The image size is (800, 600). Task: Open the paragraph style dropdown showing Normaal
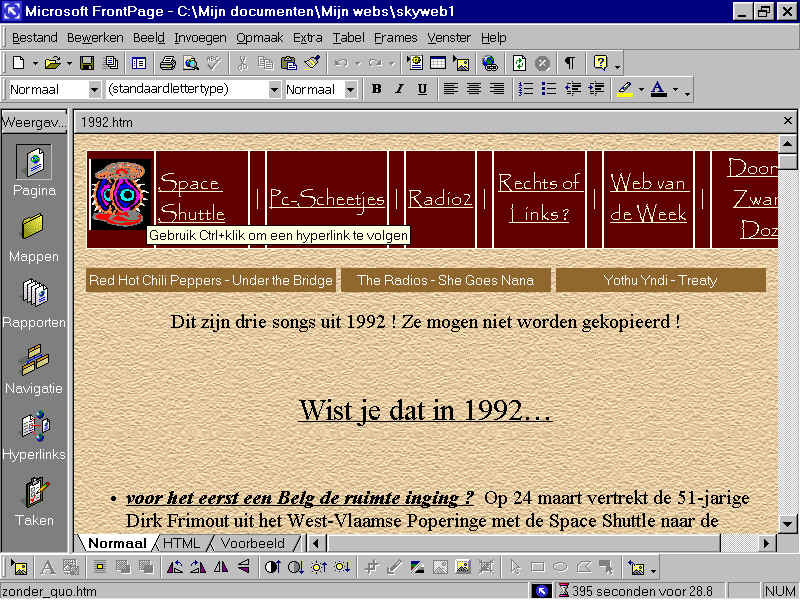tap(94, 90)
